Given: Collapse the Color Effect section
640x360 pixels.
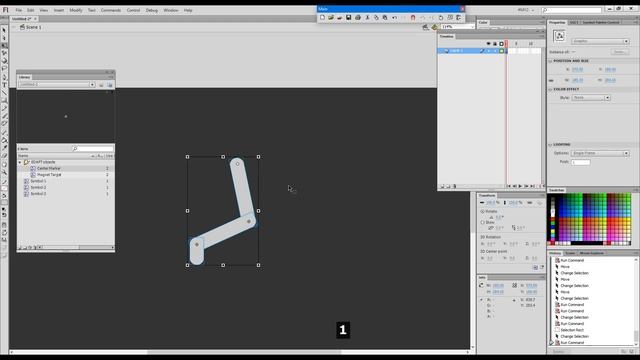Looking at the screenshot, I should (x=550, y=89).
